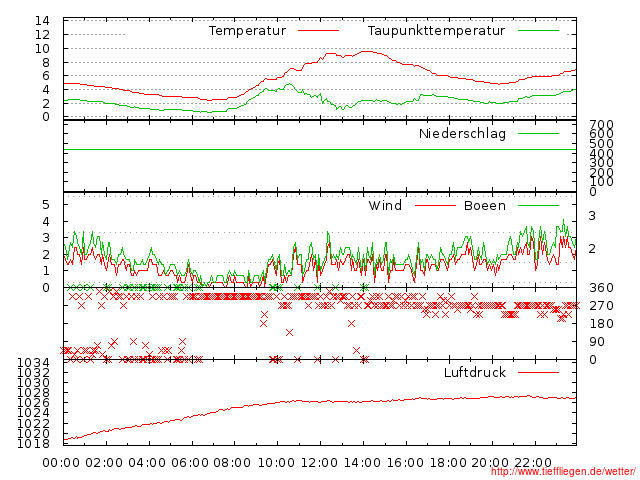Open the tieffliegen.de/wetter link
The image size is (640, 480).
(x=562, y=472)
